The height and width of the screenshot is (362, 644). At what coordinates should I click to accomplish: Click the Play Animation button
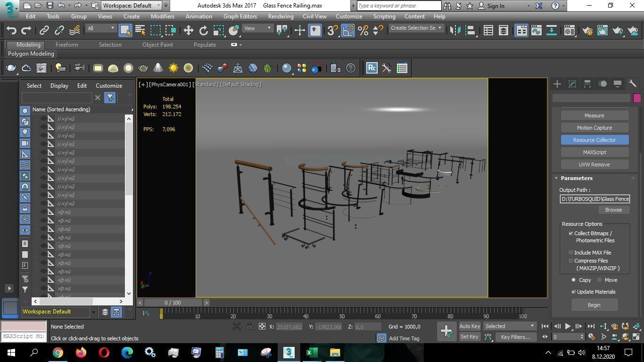click(568, 326)
